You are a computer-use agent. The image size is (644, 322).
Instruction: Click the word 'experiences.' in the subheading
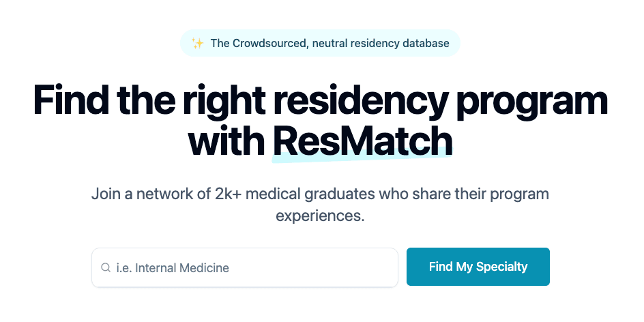[320, 216]
